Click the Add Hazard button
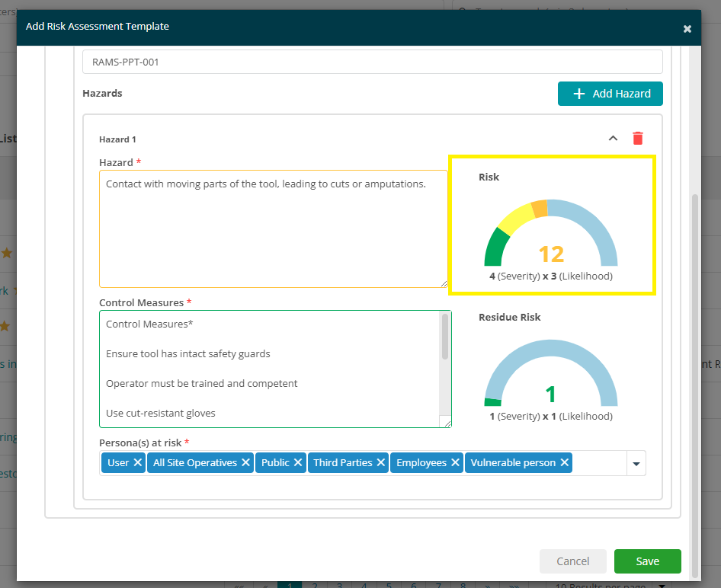The width and height of the screenshot is (721, 588). (610, 94)
